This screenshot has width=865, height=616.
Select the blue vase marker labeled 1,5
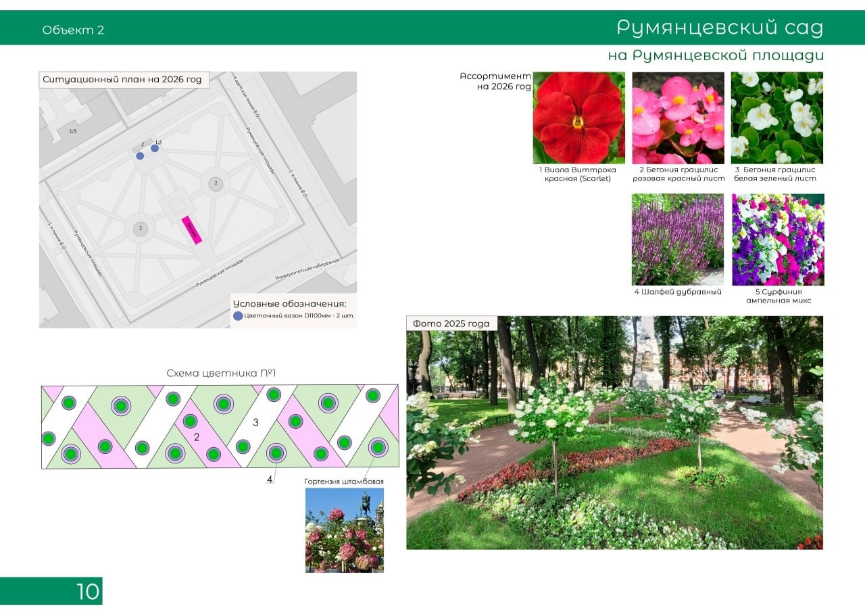pyautogui.click(x=155, y=148)
